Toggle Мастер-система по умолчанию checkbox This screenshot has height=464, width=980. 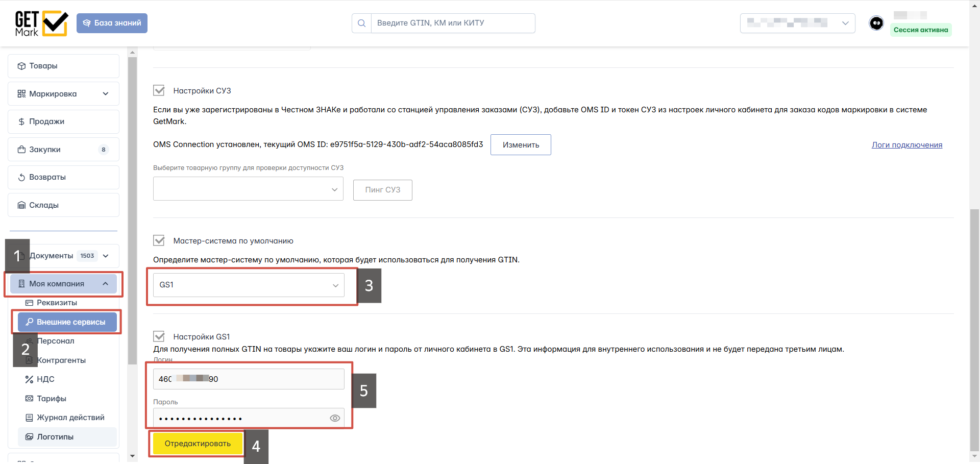(159, 240)
